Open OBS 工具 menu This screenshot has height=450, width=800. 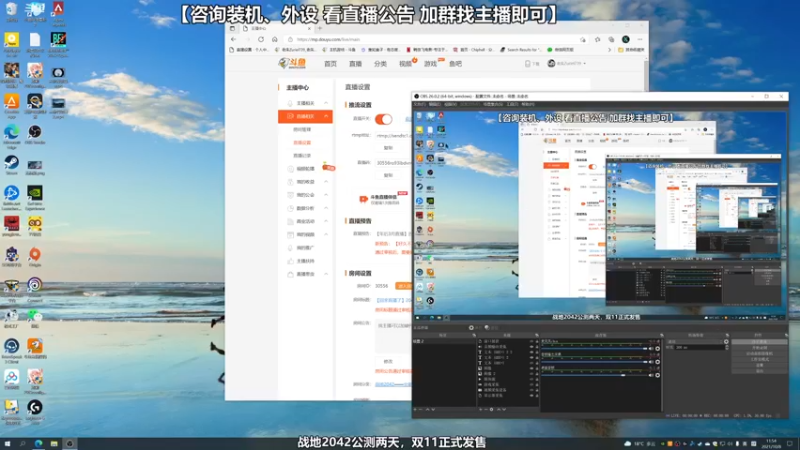(513, 104)
